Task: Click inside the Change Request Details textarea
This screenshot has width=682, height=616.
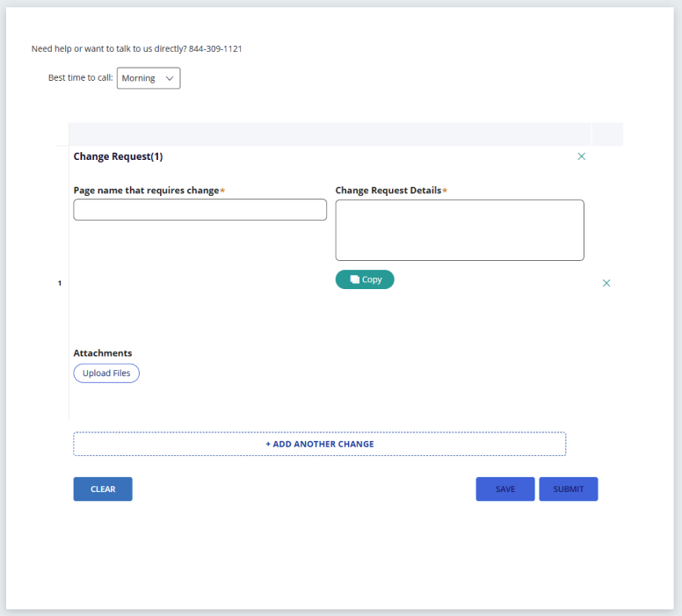Action: tap(460, 230)
